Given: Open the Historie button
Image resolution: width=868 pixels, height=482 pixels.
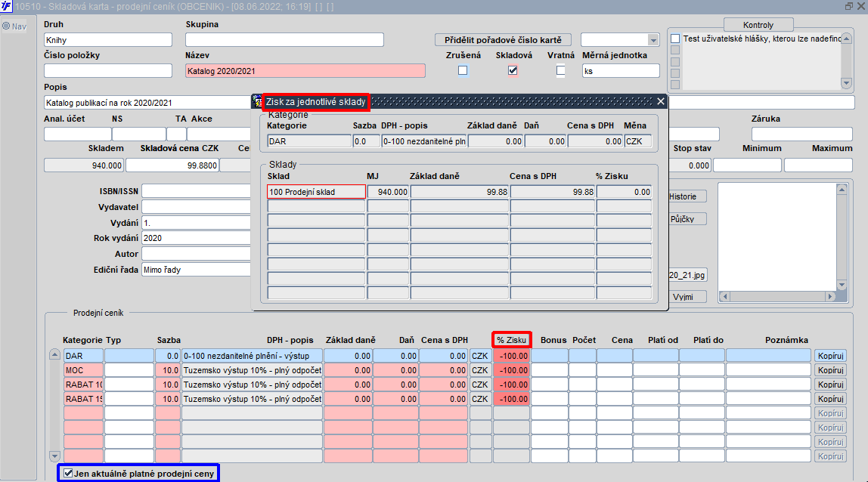Looking at the screenshot, I should click(x=685, y=196).
